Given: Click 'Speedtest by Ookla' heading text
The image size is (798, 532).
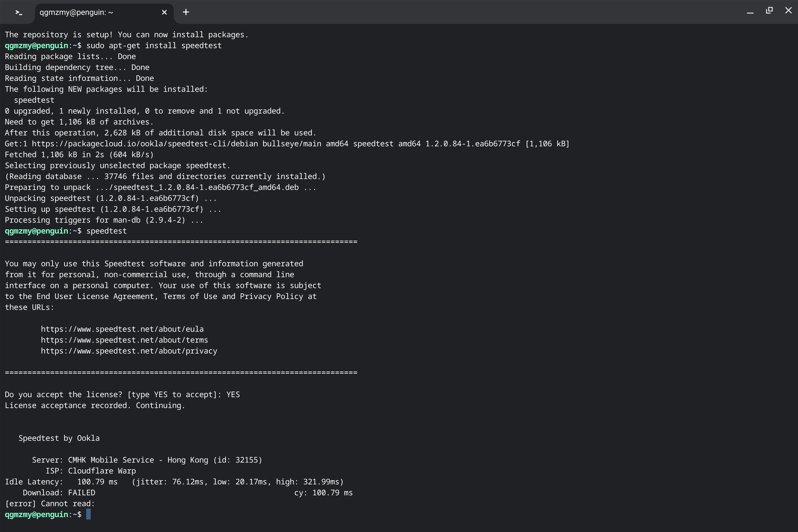Looking at the screenshot, I should tap(59, 438).
